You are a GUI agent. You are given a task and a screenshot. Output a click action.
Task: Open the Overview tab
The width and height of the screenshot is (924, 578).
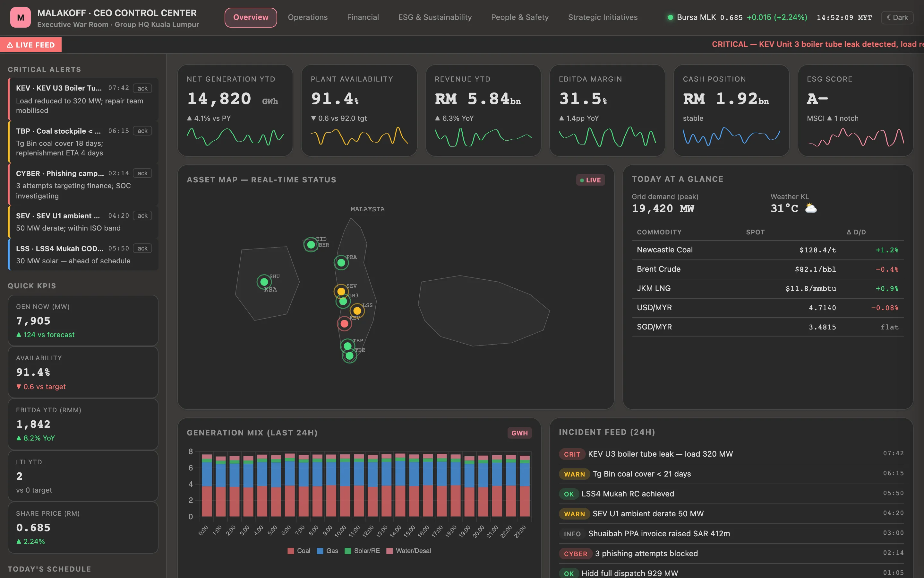(251, 17)
